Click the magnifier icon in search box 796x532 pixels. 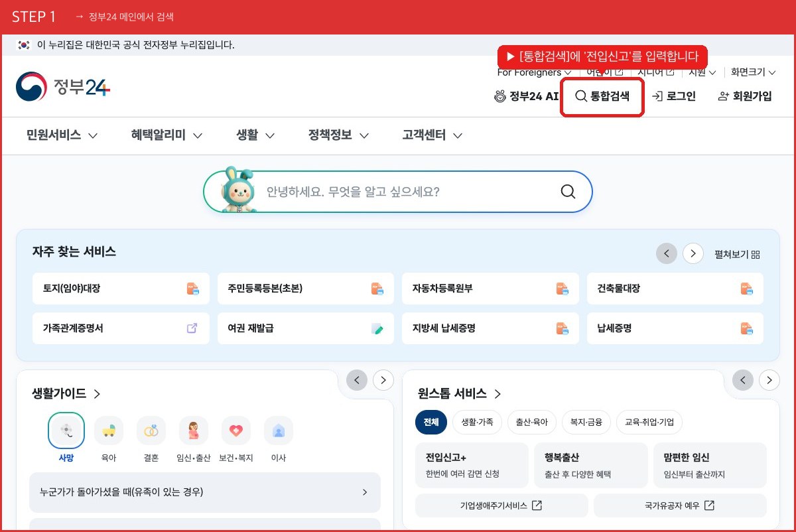568,192
